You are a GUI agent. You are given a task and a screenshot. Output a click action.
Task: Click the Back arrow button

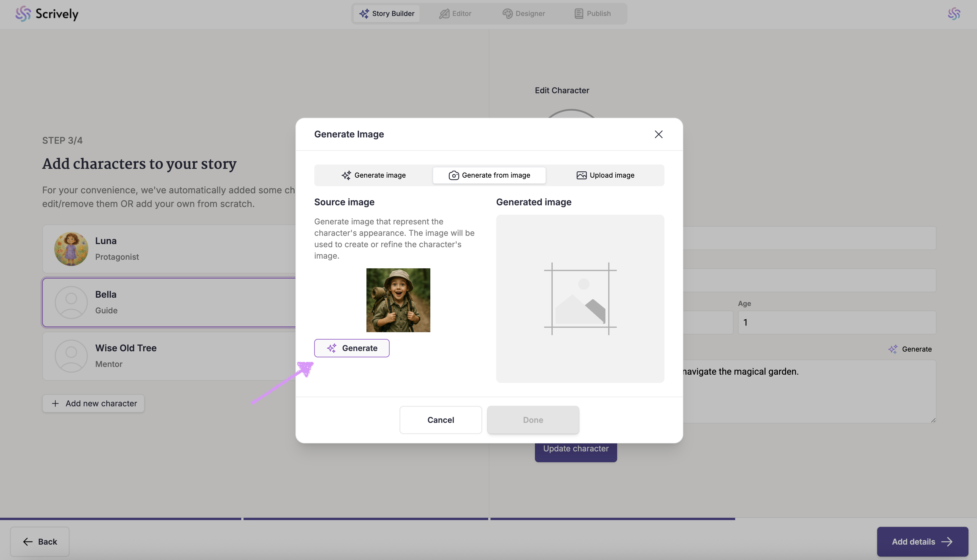40,541
